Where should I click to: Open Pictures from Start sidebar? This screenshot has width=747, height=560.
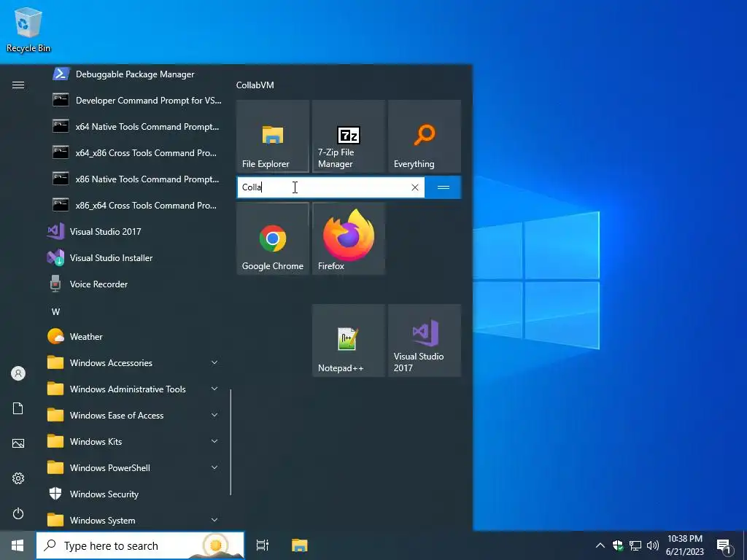(18, 443)
